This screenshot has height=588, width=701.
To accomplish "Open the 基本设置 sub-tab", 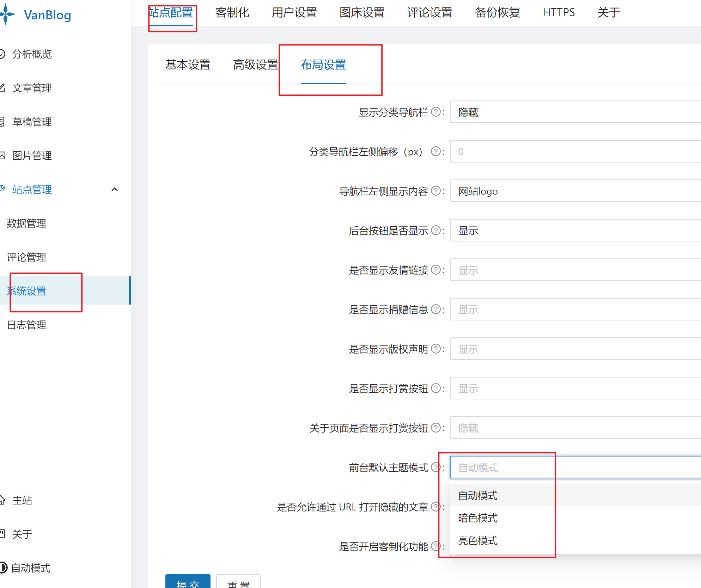I will 188,65.
